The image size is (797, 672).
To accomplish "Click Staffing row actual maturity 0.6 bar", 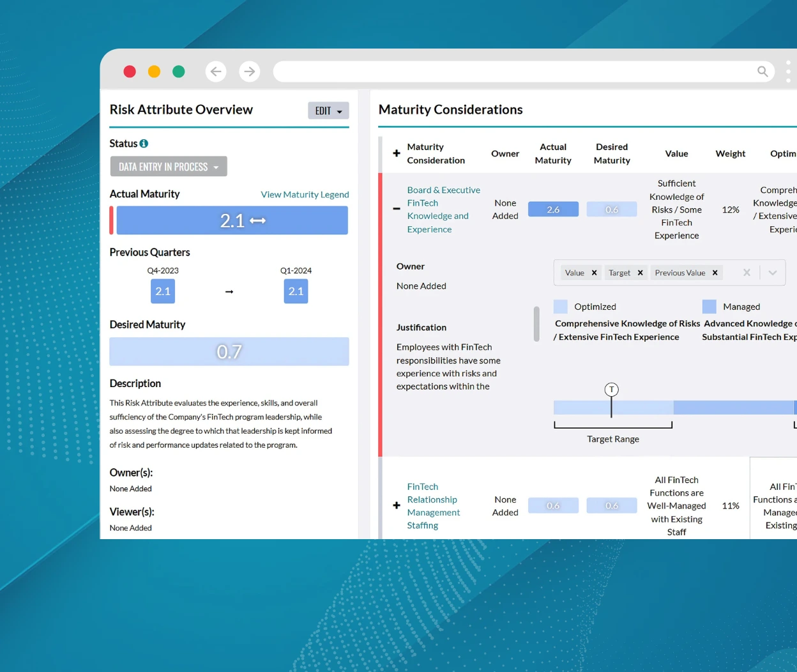I will (553, 506).
